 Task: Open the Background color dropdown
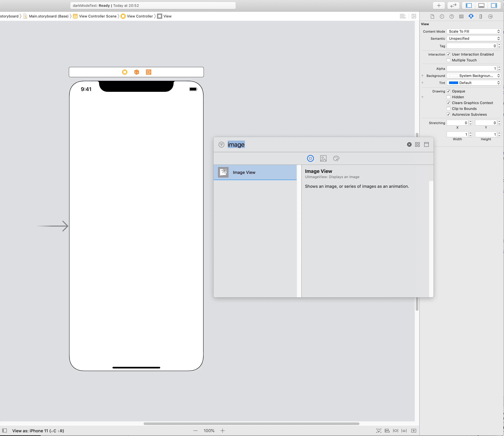[x=474, y=76]
